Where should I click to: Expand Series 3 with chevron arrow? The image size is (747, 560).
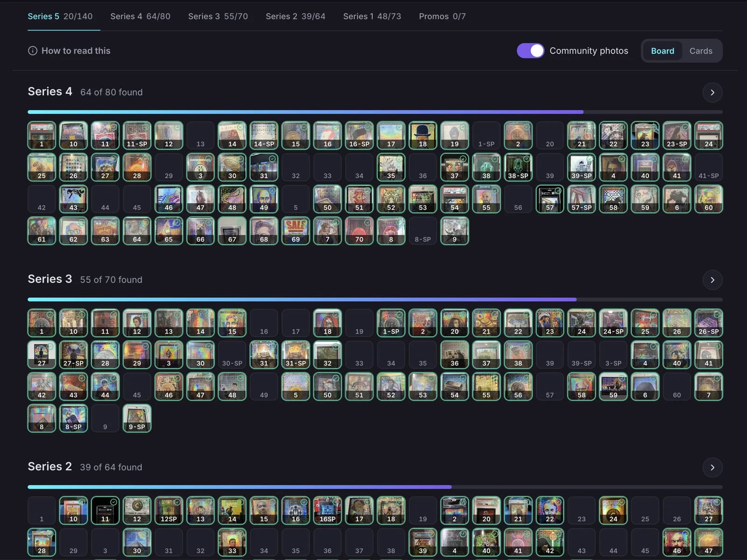pos(712,280)
